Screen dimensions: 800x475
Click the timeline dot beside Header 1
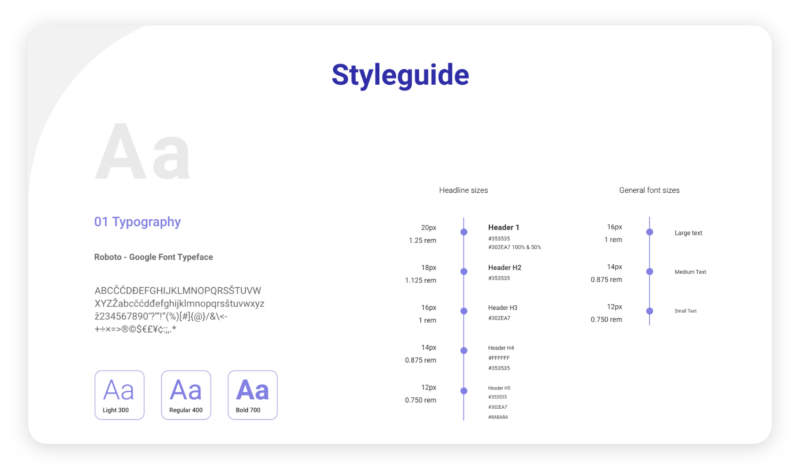[464, 232]
